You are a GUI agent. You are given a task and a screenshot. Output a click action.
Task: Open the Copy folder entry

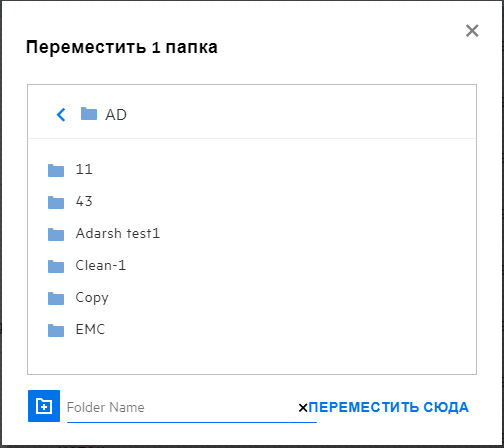92,298
